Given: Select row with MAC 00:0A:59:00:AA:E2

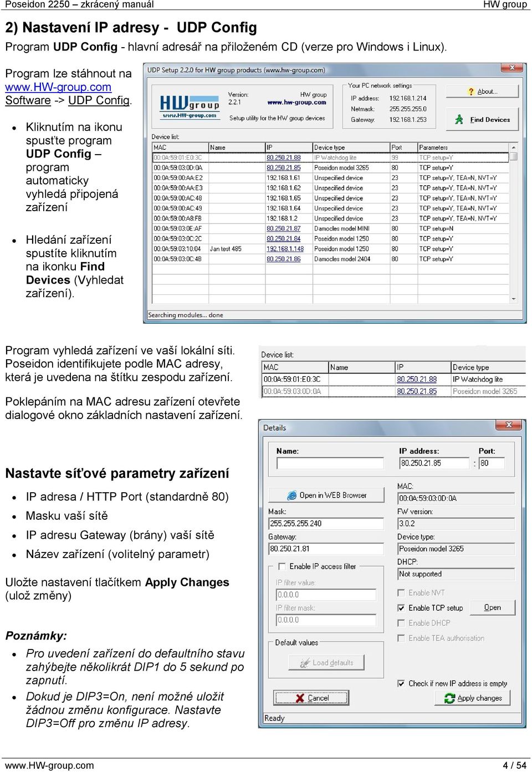Looking at the screenshot, I should point(331,178).
